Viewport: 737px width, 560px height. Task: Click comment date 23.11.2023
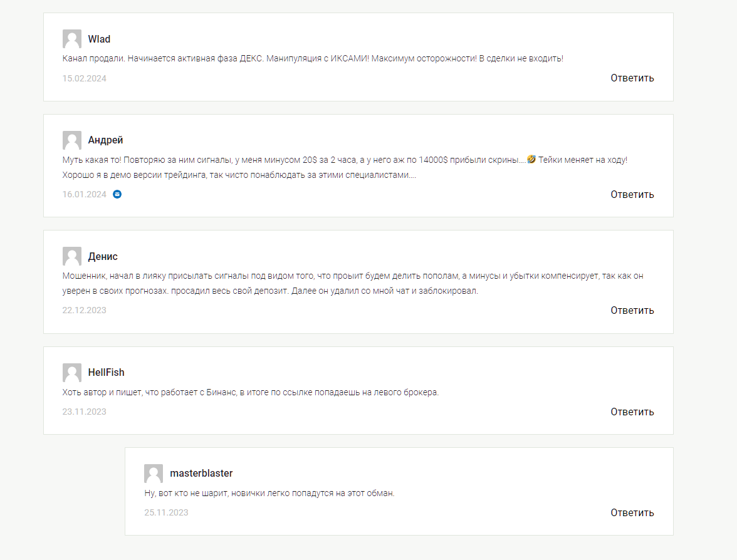coord(84,412)
